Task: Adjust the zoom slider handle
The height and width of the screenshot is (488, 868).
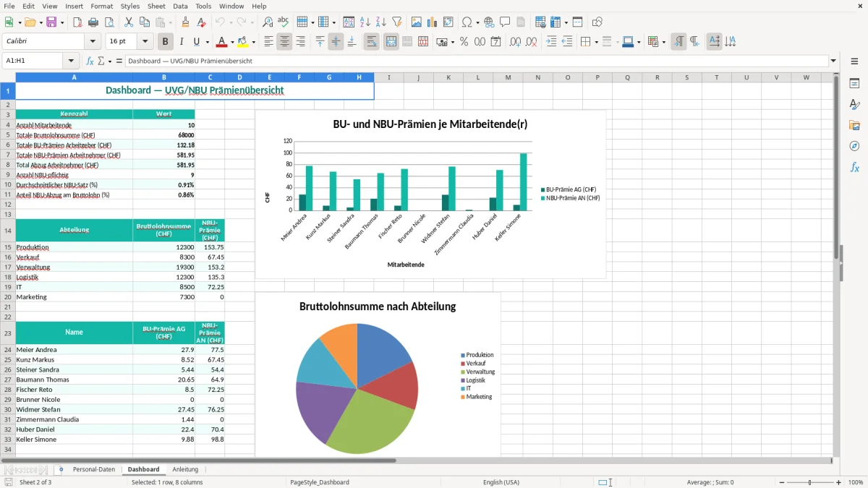Action: click(x=810, y=482)
